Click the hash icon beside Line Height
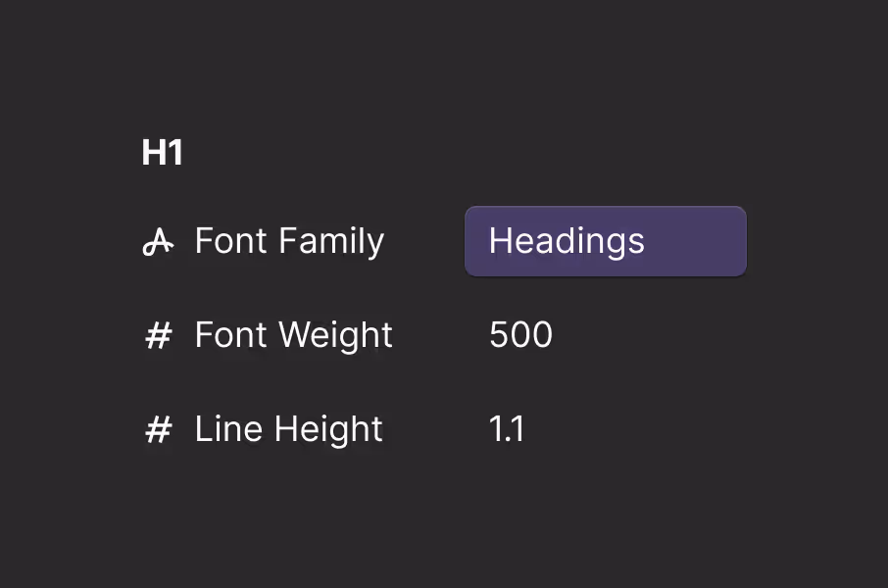The width and height of the screenshot is (888, 588). (x=158, y=429)
